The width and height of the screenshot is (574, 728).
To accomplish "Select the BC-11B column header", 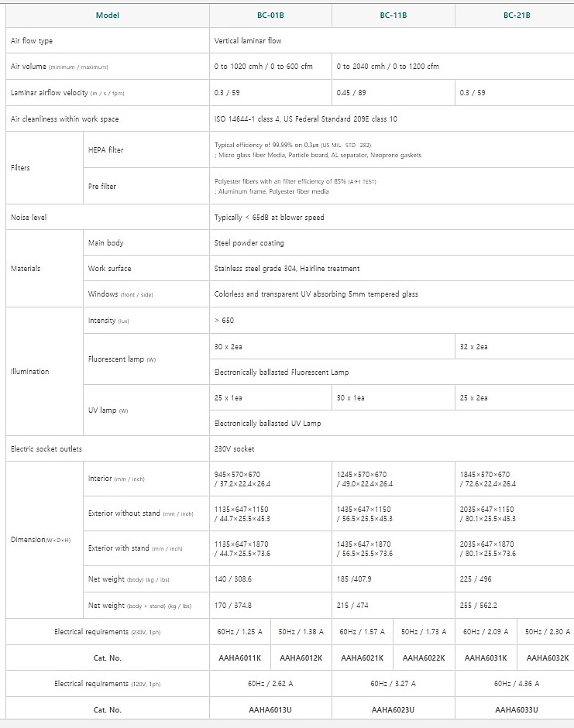I will (394, 15).
